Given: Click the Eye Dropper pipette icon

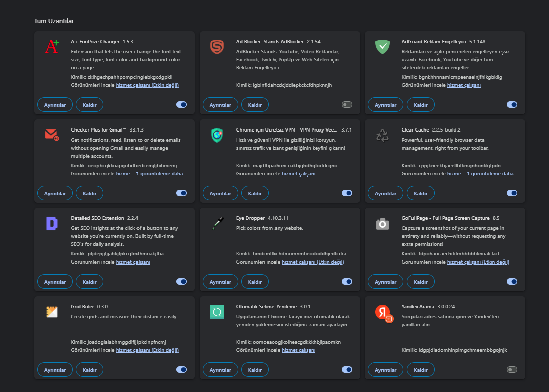Looking at the screenshot, I should point(218,223).
